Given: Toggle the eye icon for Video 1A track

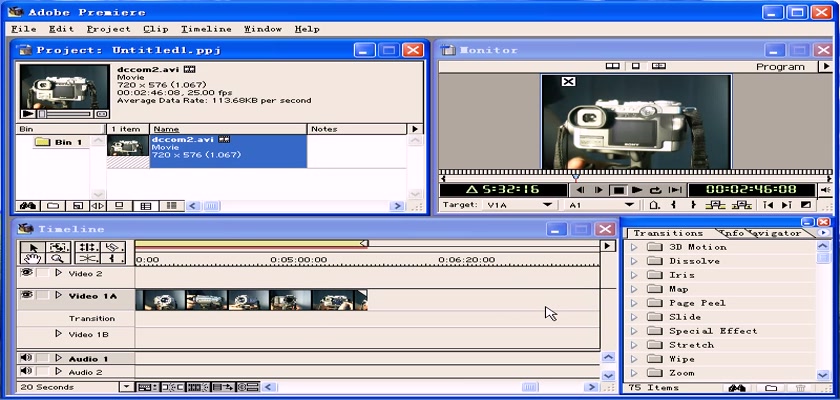Looking at the screenshot, I should tap(26, 295).
